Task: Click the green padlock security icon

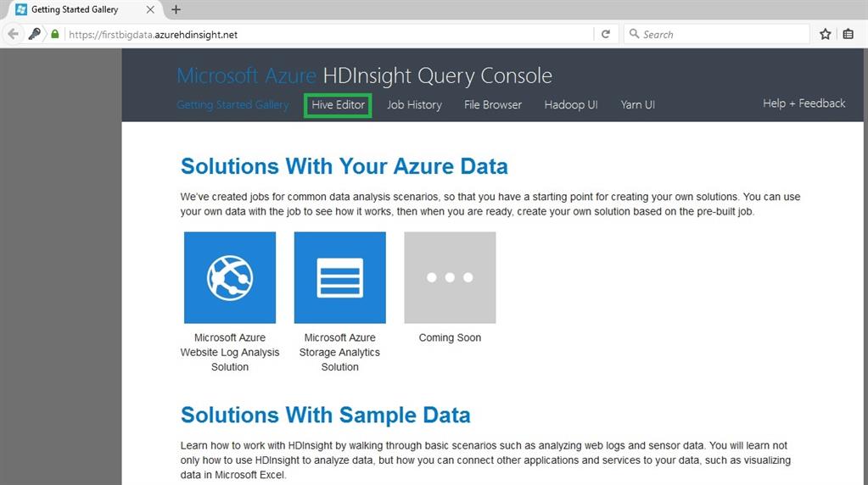Action: 55,35
